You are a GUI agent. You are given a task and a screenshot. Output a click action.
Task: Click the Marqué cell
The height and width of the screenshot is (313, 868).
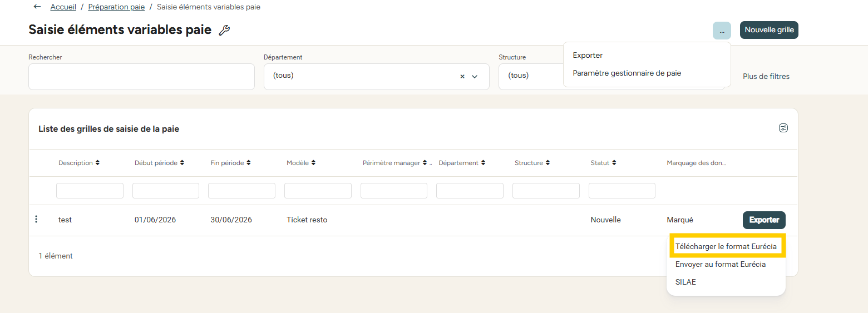pos(680,220)
